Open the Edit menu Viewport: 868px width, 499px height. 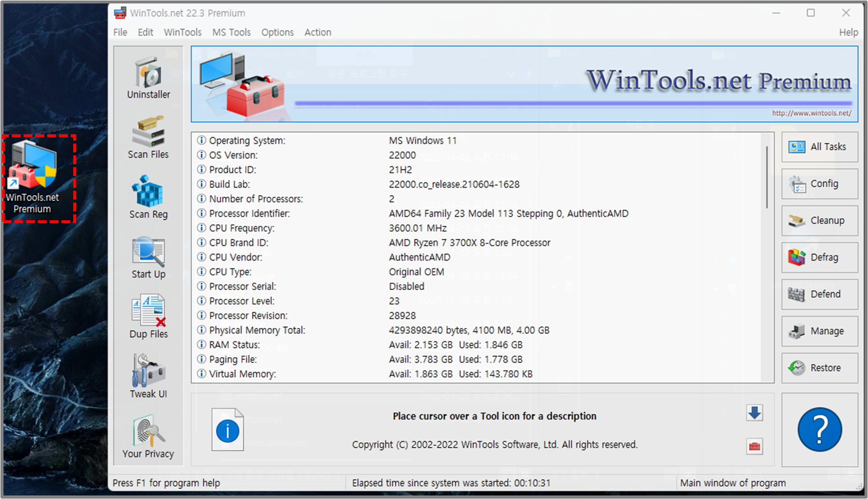(x=145, y=32)
